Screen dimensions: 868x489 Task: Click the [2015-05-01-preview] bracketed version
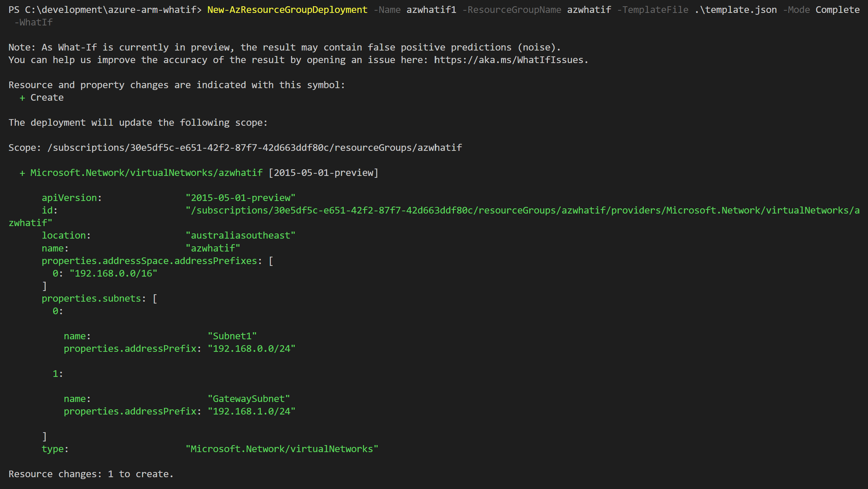click(323, 173)
